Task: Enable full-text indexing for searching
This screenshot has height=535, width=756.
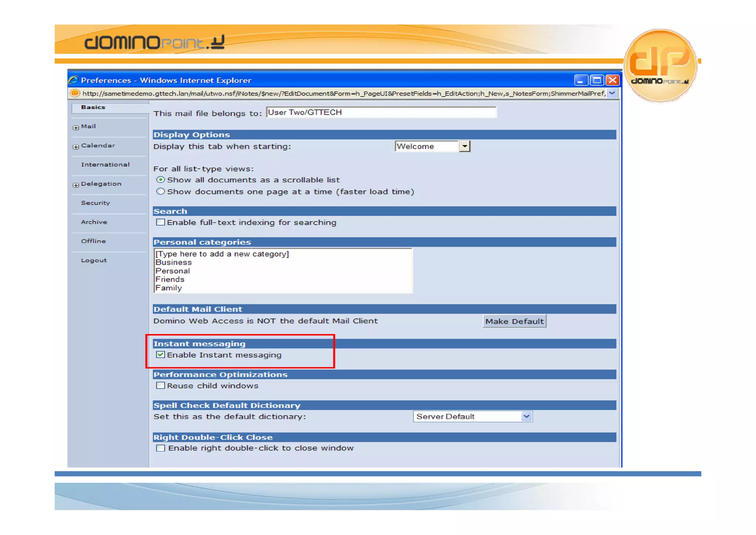Action: (160, 222)
